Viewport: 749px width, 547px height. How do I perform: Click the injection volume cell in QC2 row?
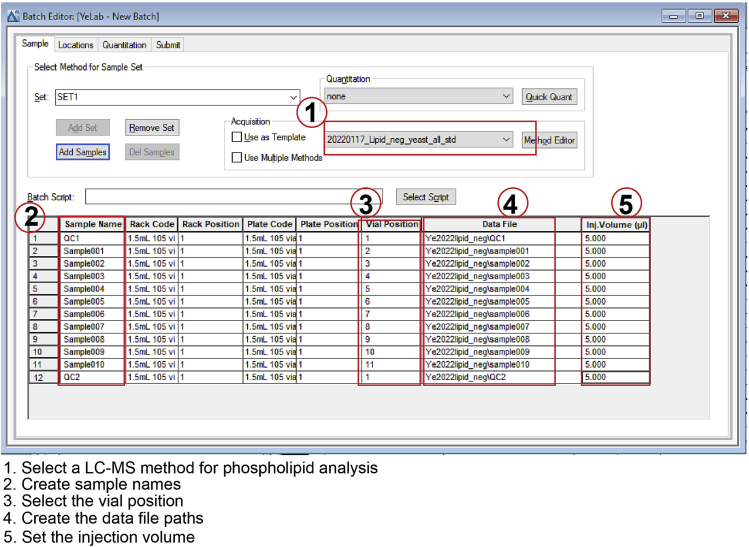click(x=616, y=377)
